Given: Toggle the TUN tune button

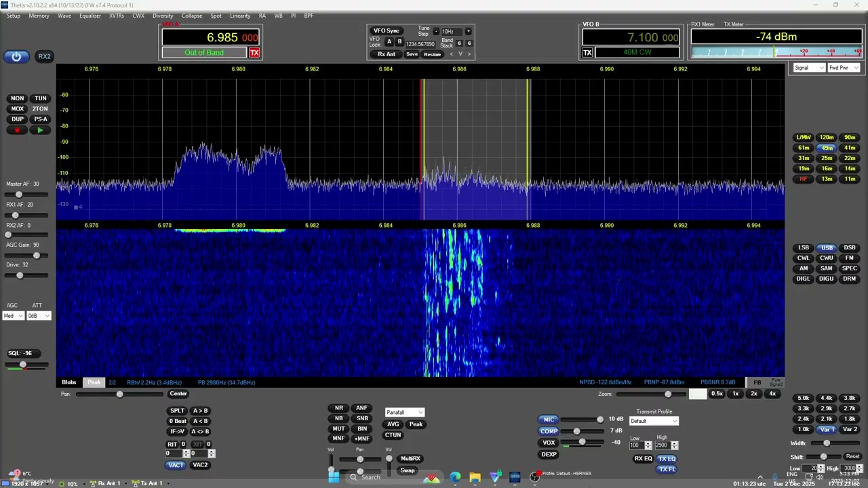Looking at the screenshot, I should (x=41, y=98).
